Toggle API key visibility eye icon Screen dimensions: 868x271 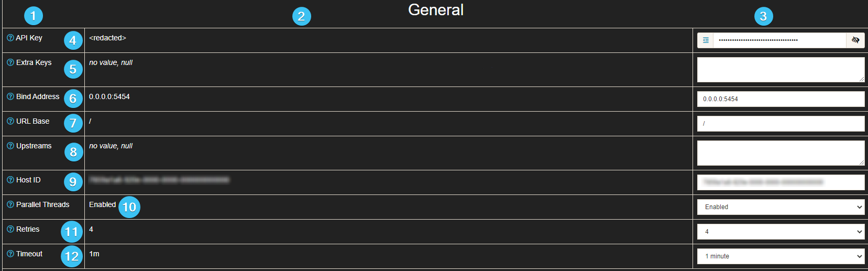pos(855,40)
